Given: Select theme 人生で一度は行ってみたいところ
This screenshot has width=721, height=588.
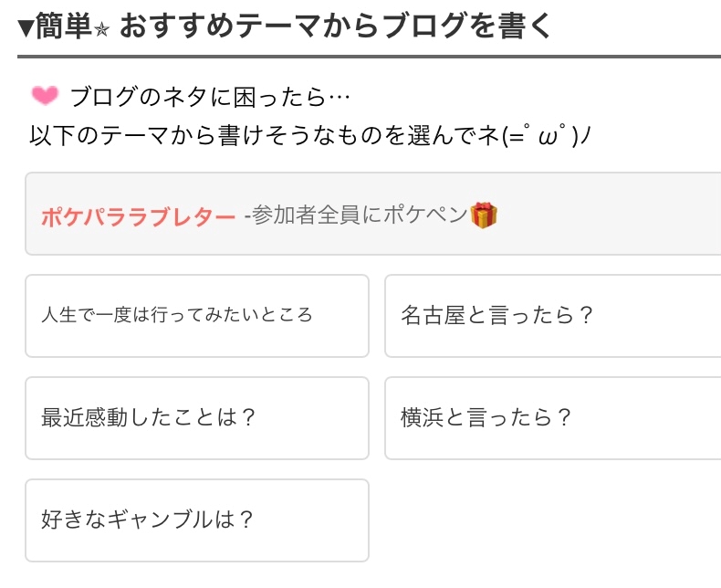Looking at the screenshot, I should tap(197, 316).
